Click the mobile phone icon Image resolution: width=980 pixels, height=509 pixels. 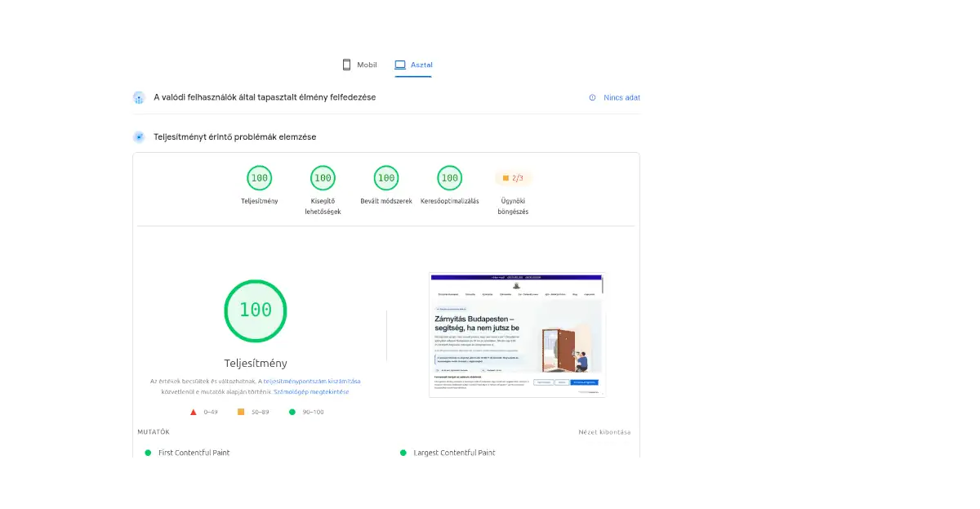point(346,65)
